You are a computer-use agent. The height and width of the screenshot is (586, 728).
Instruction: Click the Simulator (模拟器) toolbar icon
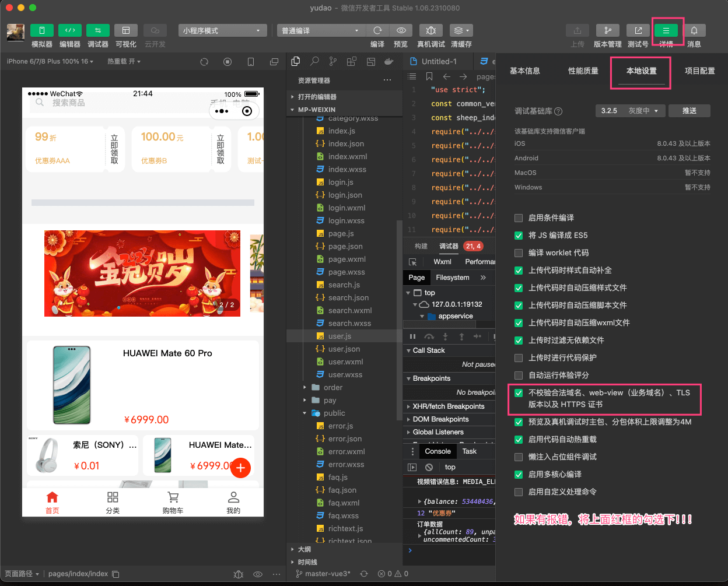pos(41,30)
